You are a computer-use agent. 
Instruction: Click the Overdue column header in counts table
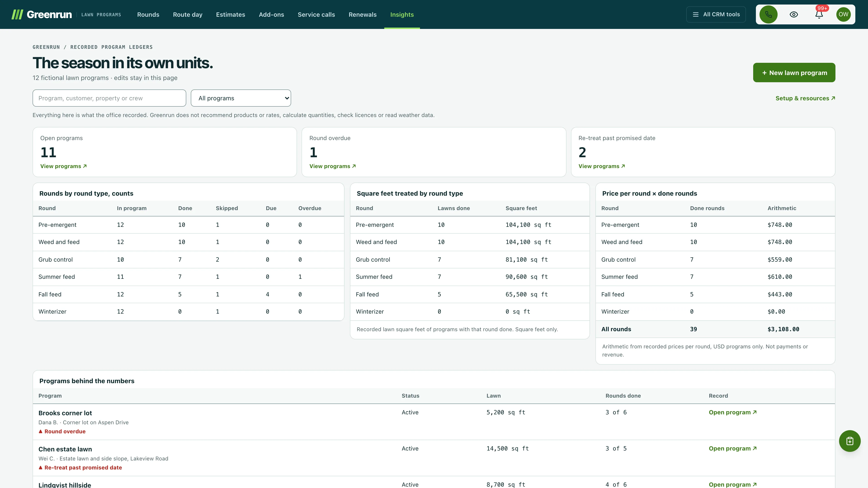click(310, 208)
